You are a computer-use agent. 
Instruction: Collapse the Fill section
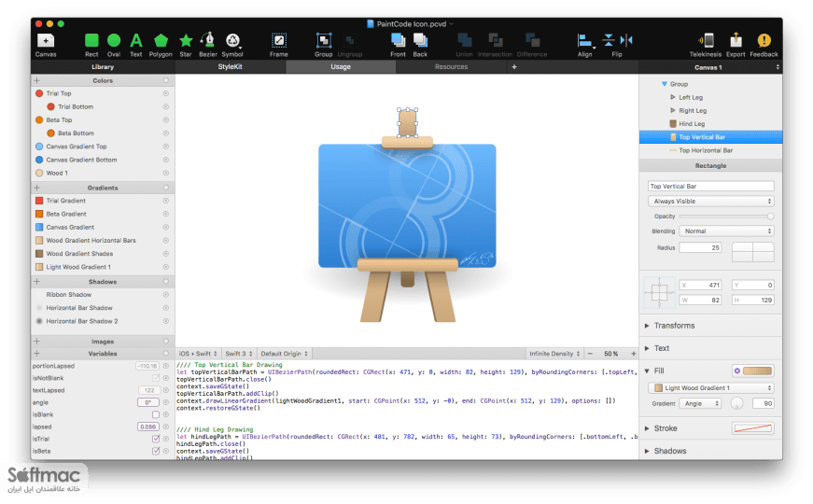point(647,371)
